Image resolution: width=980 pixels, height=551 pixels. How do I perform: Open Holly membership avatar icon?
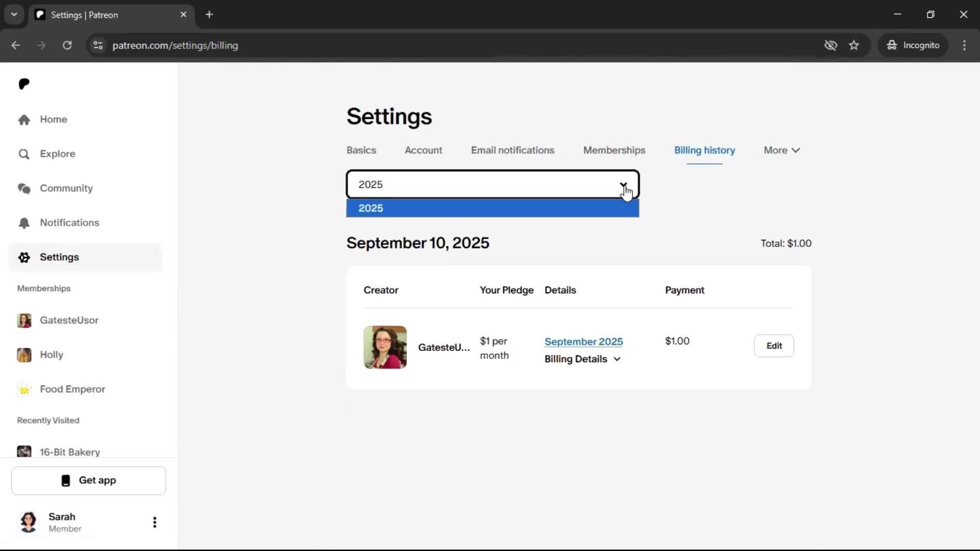coord(24,355)
